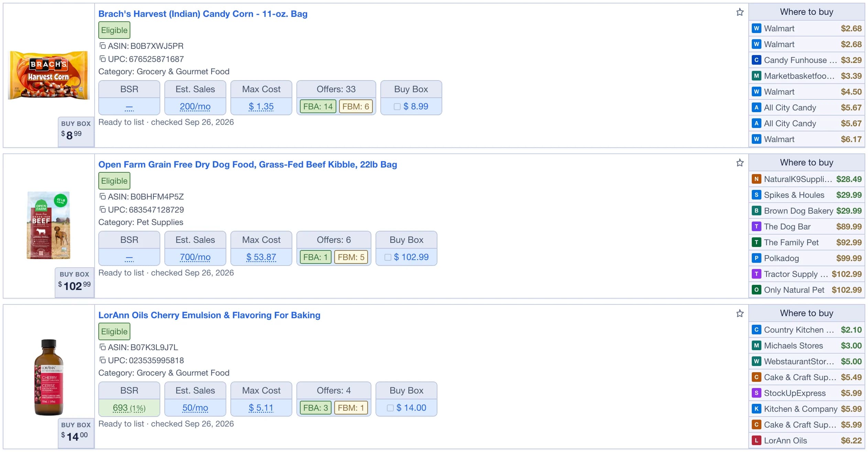Star the LorAnn Oils Cherry Emulsion listing

point(740,314)
